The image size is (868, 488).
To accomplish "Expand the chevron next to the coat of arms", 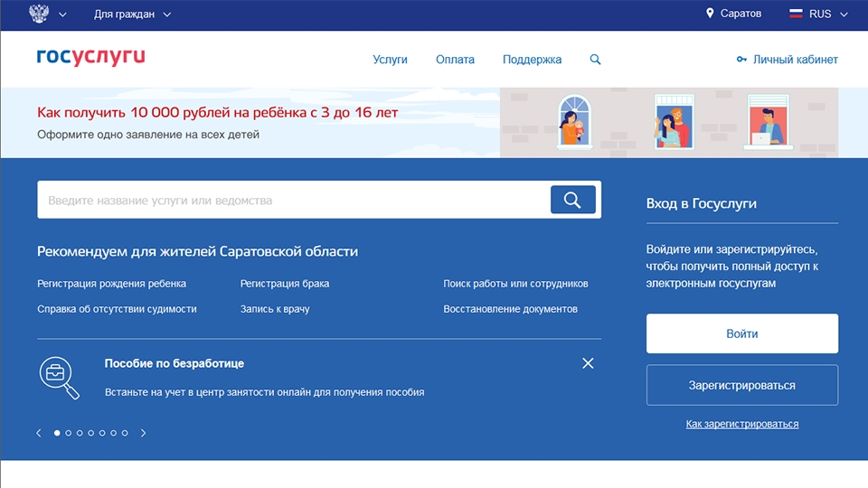I will click(x=62, y=15).
